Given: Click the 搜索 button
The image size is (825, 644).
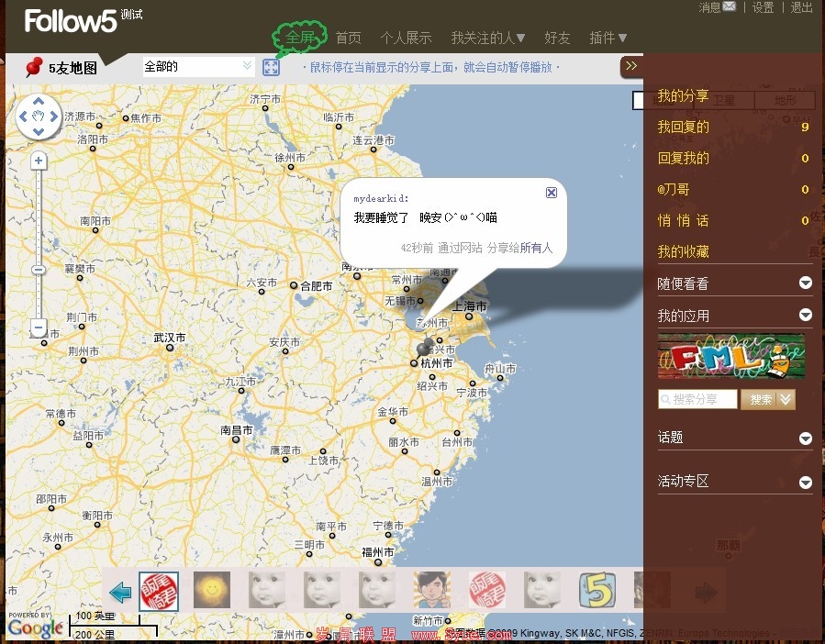Looking at the screenshot, I should [x=760, y=399].
